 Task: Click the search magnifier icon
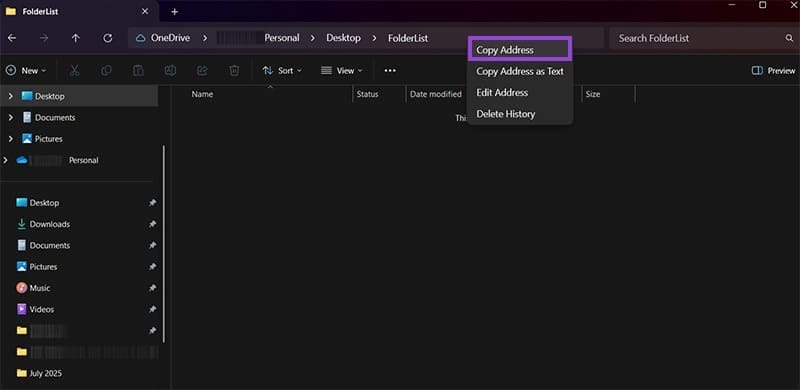789,38
